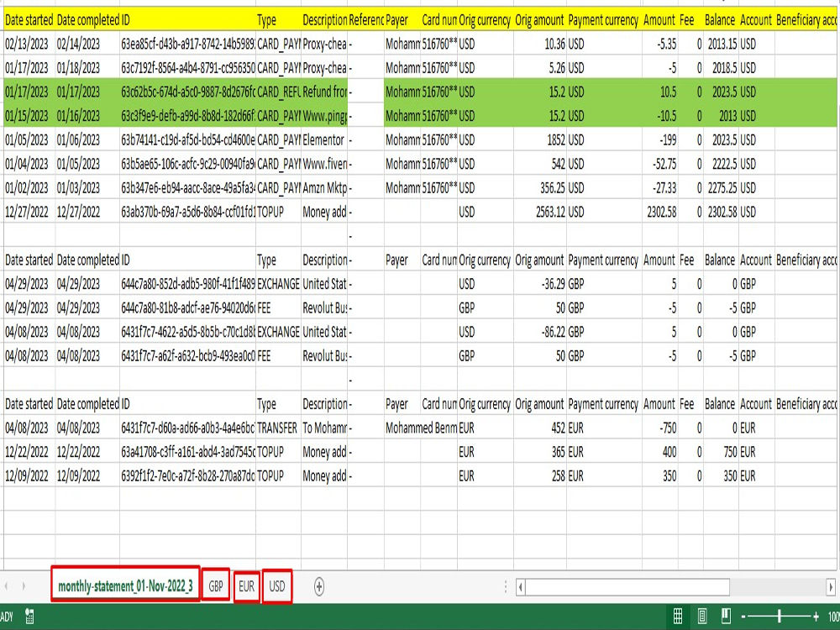Zoom in using the plus icon
The width and height of the screenshot is (840, 630).
(x=816, y=616)
